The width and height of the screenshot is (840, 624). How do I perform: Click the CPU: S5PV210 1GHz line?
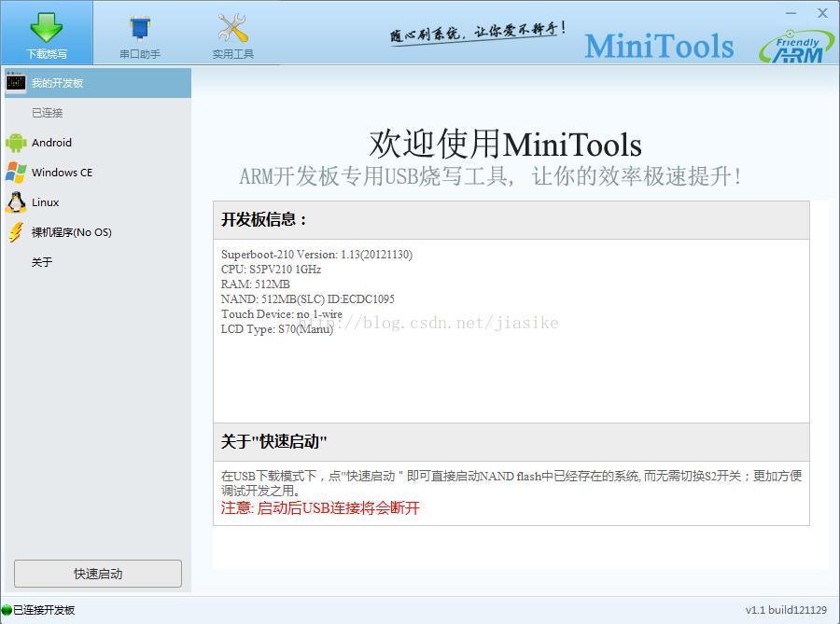(271, 270)
